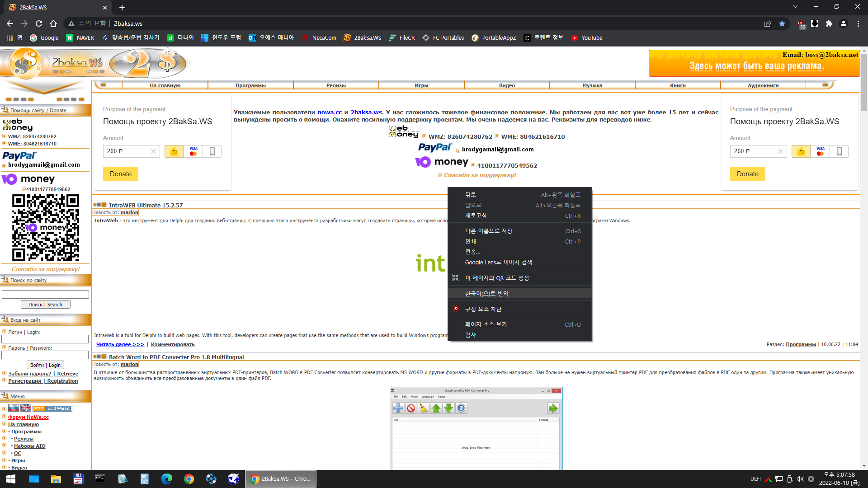Open the PortableAppZ bookmark
The width and height of the screenshot is (868, 488).
coord(494,38)
